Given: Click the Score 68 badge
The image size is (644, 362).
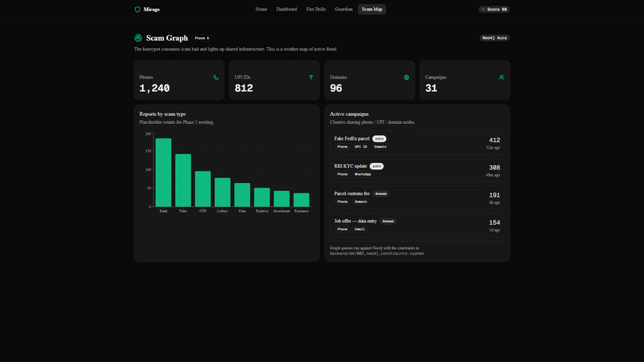Looking at the screenshot, I should 494,9.
